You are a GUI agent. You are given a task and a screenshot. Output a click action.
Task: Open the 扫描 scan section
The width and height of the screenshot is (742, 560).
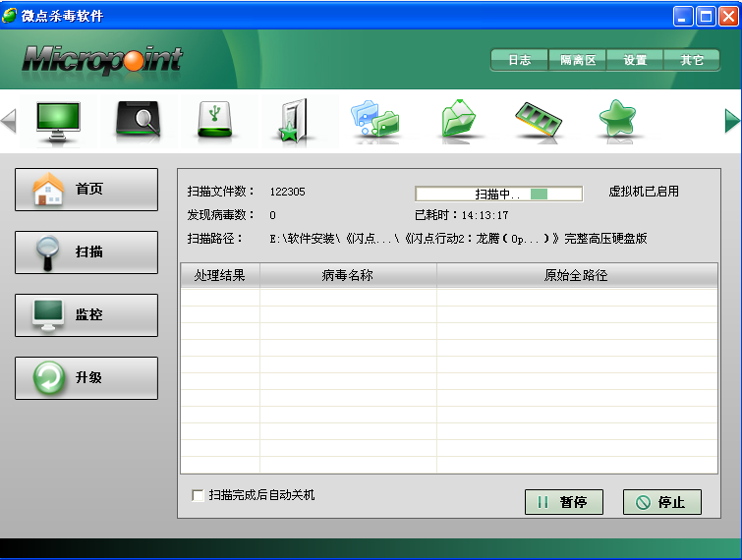[x=86, y=252]
